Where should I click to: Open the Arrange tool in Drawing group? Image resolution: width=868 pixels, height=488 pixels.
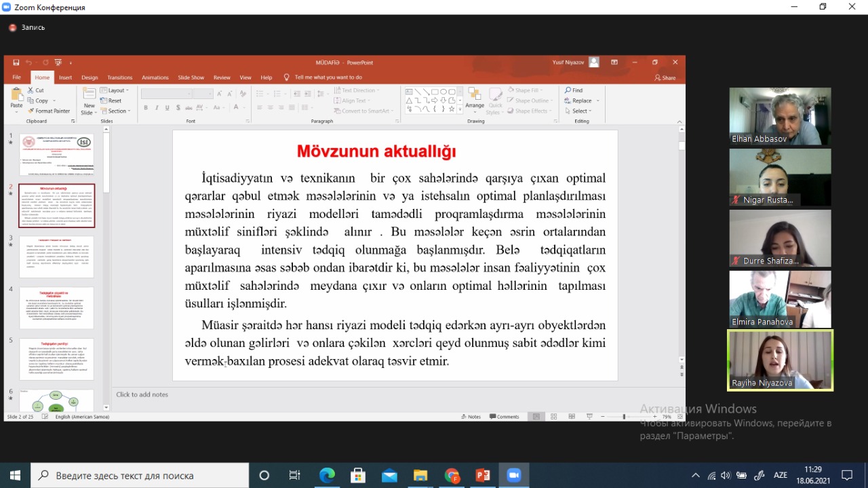tap(475, 98)
